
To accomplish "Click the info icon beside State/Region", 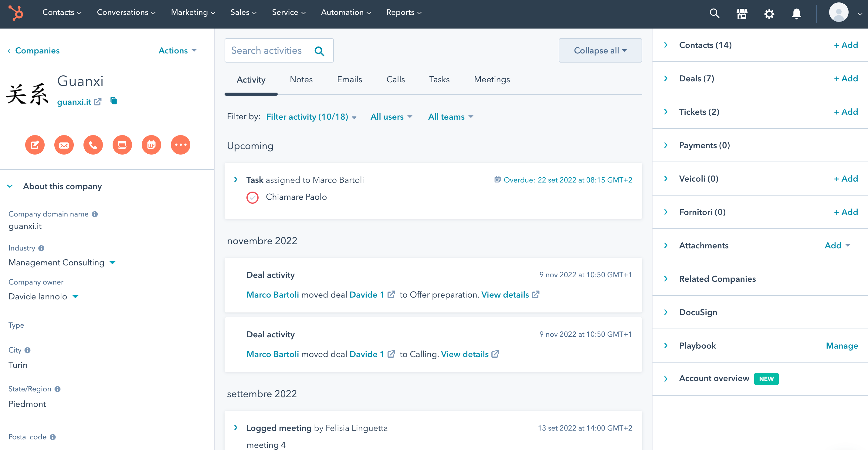I will click(58, 389).
